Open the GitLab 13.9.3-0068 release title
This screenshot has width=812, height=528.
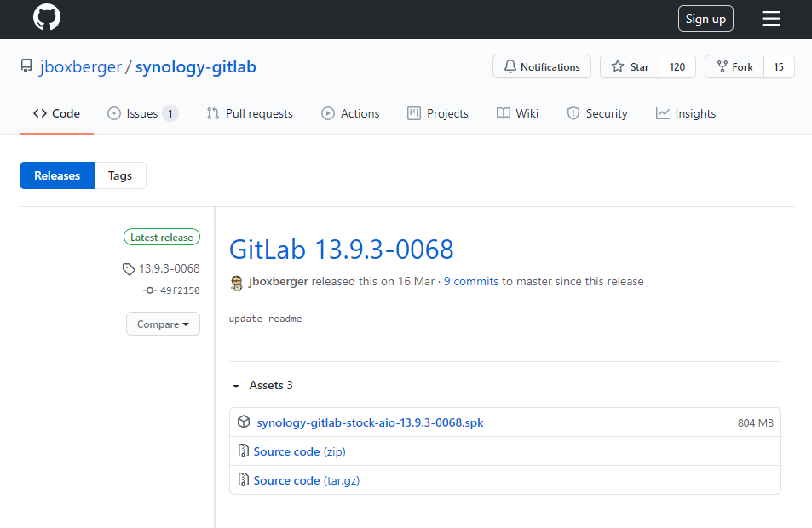coord(342,250)
